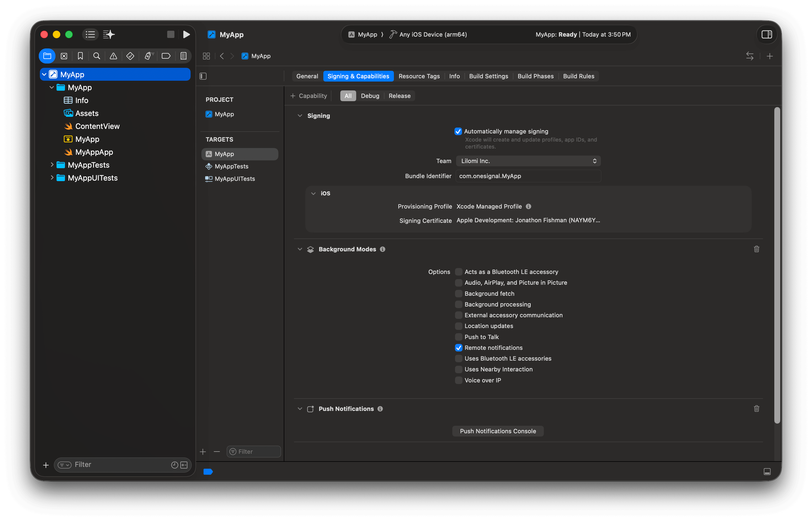This screenshot has height=521, width=812.
Task: Collapse the Background Modes section
Action: tap(300, 249)
